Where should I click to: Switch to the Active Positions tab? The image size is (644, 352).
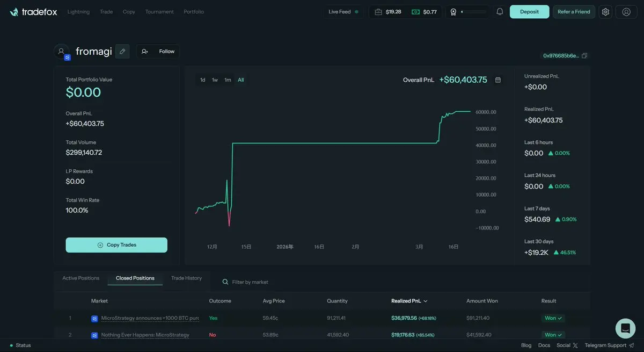81,278
